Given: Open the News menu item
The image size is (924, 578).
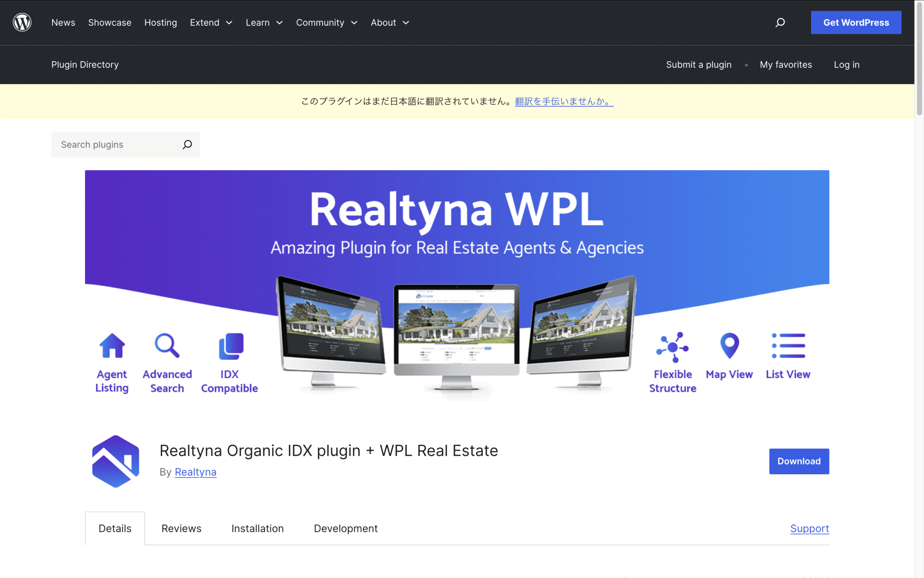Looking at the screenshot, I should pyautogui.click(x=64, y=22).
